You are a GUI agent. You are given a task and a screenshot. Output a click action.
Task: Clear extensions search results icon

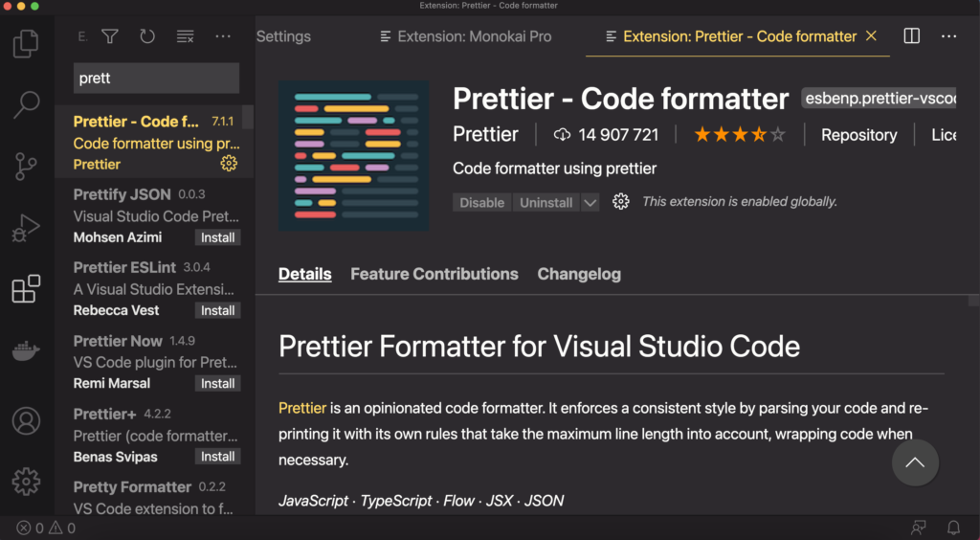[x=185, y=37]
